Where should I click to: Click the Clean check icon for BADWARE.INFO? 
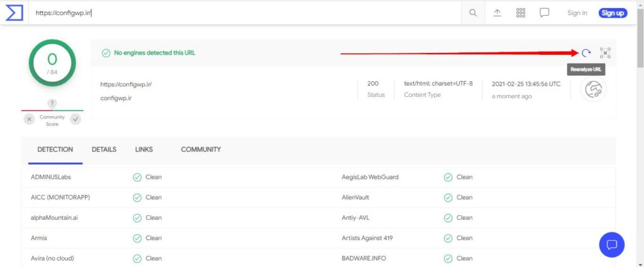pos(448,259)
